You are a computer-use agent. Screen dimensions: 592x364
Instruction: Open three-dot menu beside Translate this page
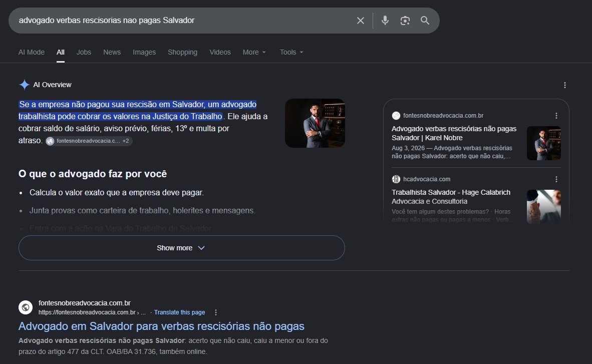pyautogui.click(x=215, y=312)
